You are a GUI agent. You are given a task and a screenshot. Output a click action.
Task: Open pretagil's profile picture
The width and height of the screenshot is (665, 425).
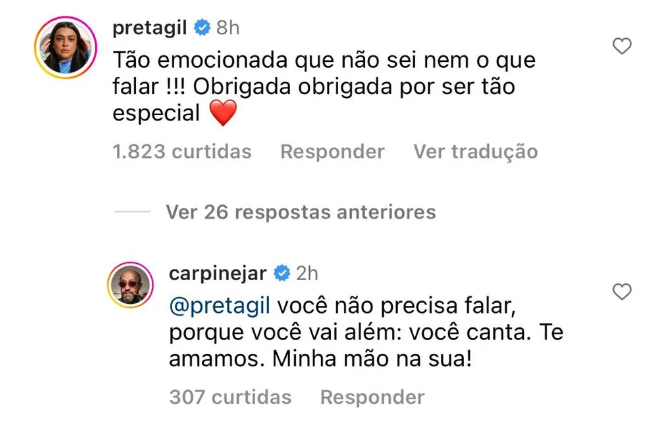pyautogui.click(x=66, y=48)
